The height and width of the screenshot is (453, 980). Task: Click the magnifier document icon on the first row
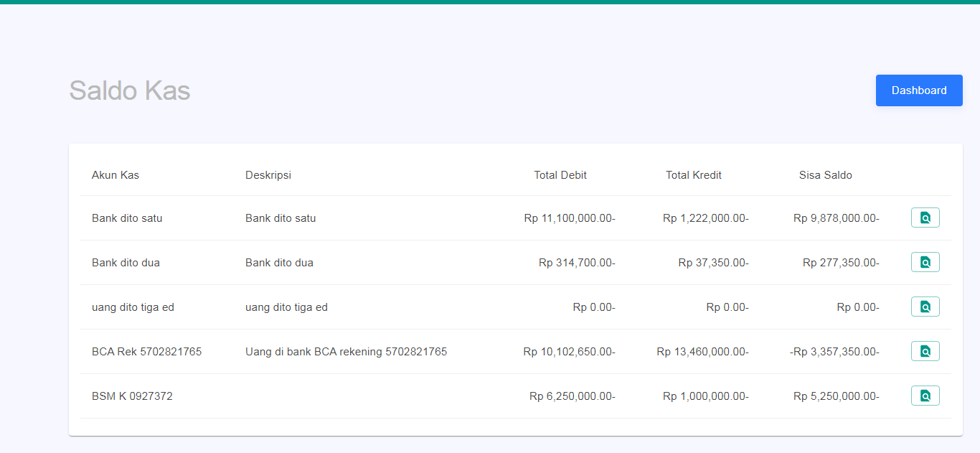pyautogui.click(x=925, y=217)
